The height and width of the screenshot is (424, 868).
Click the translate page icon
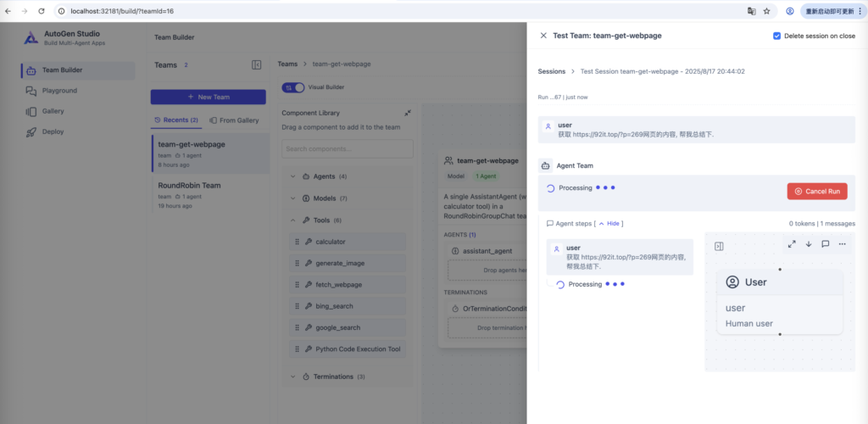pyautogui.click(x=751, y=11)
